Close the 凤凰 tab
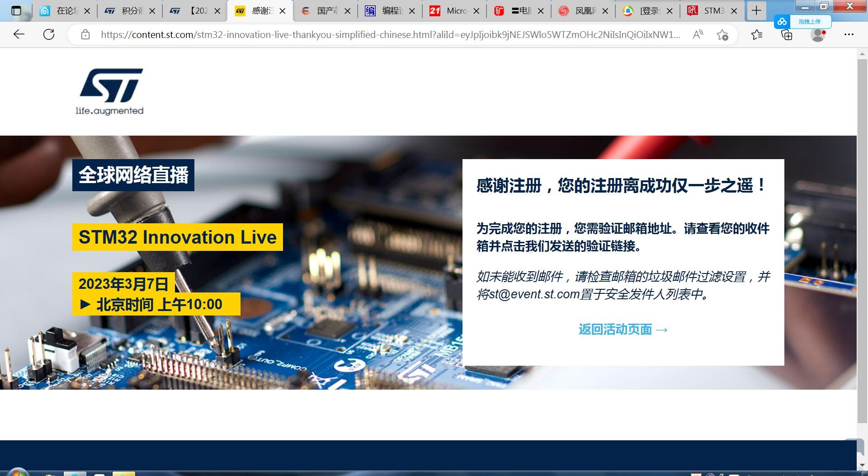This screenshot has width=868, height=476. 605,11
